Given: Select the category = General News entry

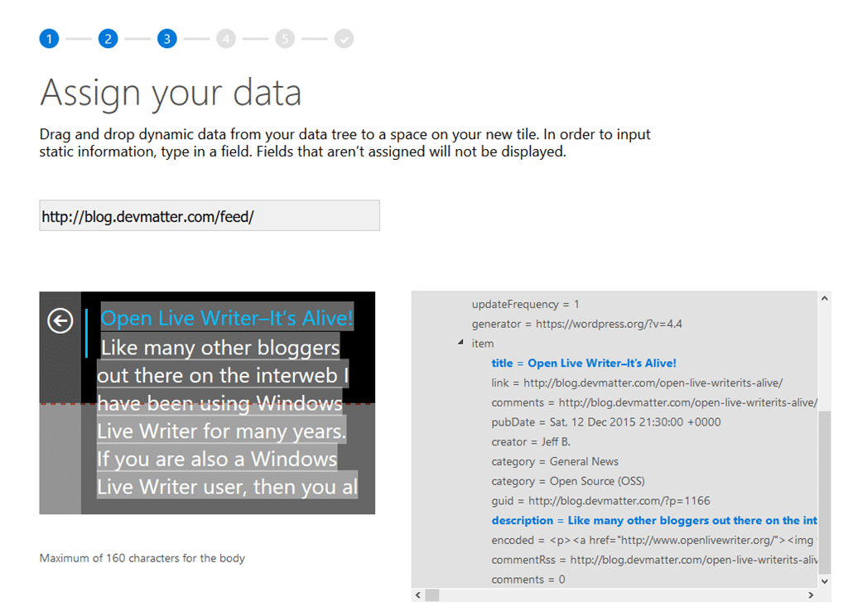Looking at the screenshot, I should click(x=555, y=461).
